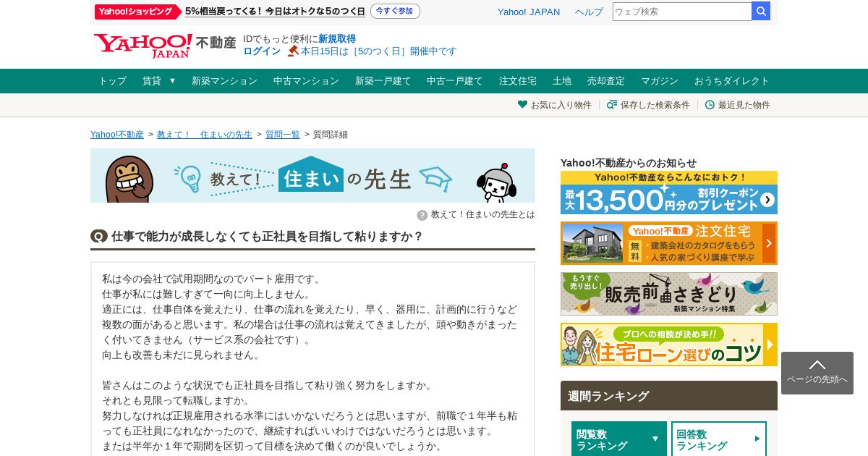868x456 pixels.
Task: Click the Yahoo! JAPAN top link
Action: pyautogui.click(x=529, y=12)
